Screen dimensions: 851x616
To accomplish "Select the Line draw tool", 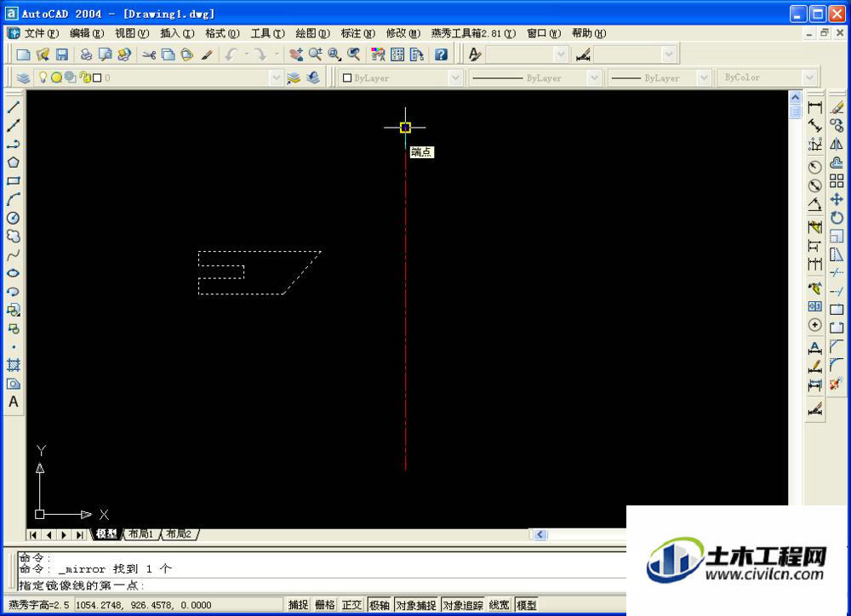I will [x=14, y=107].
